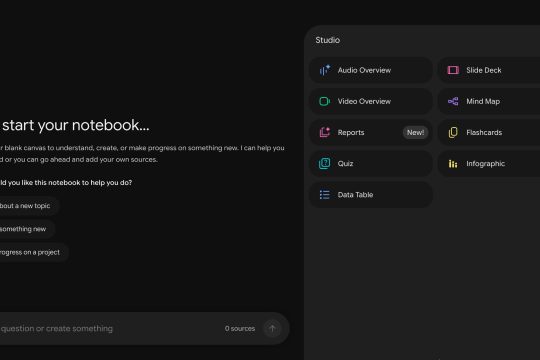Start a Quiz

(x=371, y=164)
